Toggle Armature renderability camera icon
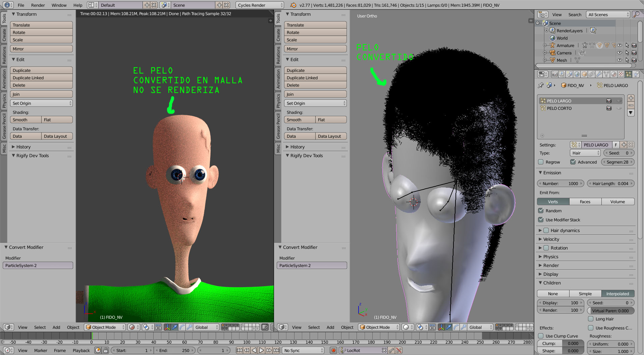 (x=634, y=45)
